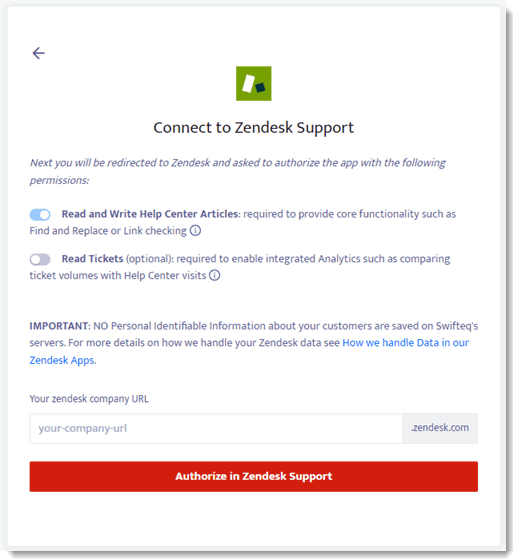This screenshot has height=560, width=513.
Task: Click the italic redirect-to-Zendesk notice text
Action: point(238,171)
